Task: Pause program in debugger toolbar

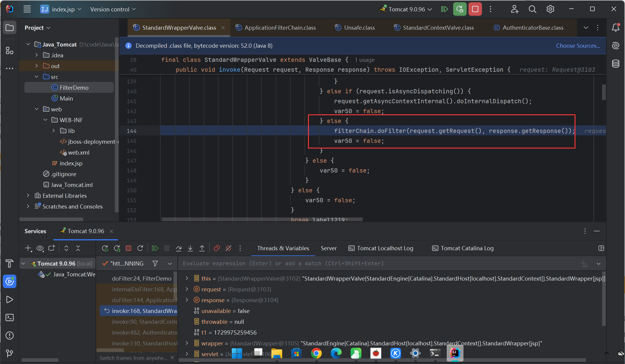Action: (167, 248)
